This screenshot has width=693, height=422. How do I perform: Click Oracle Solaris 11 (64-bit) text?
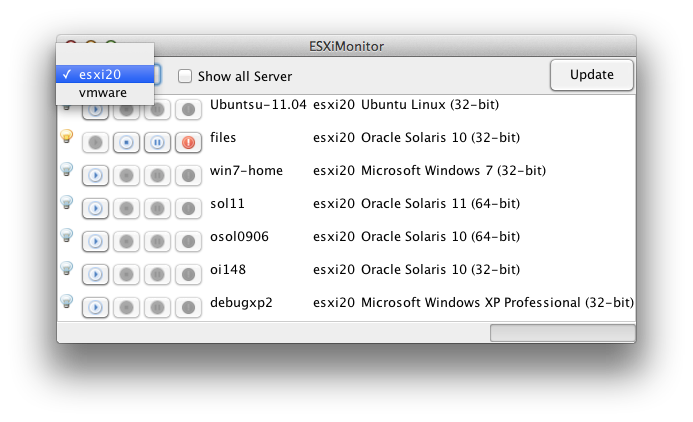click(440, 204)
